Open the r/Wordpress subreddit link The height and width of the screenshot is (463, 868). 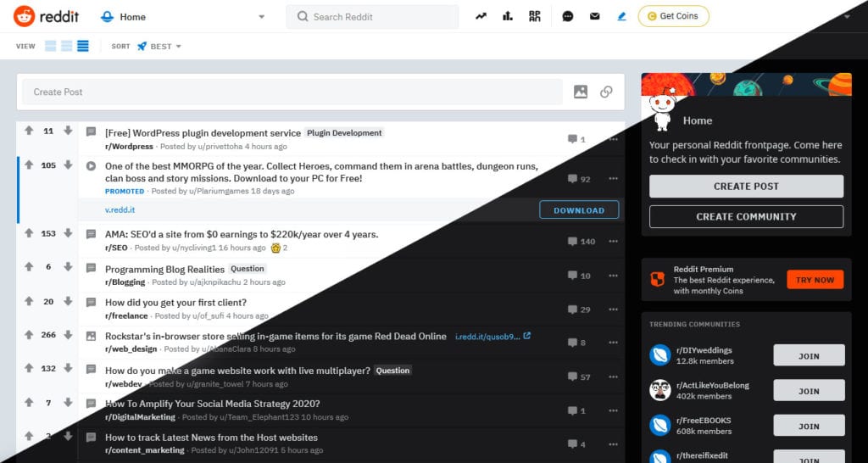tap(129, 146)
